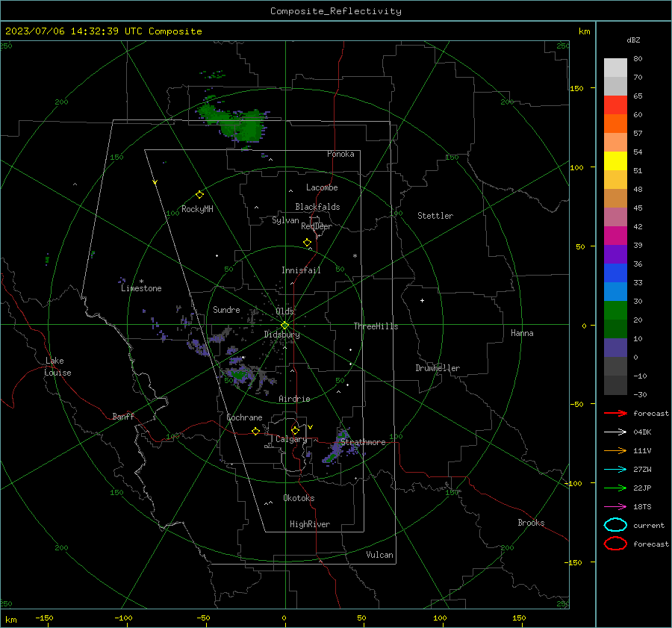Click the Cochrane city label
Screen dimensions: 672x628
244,417
